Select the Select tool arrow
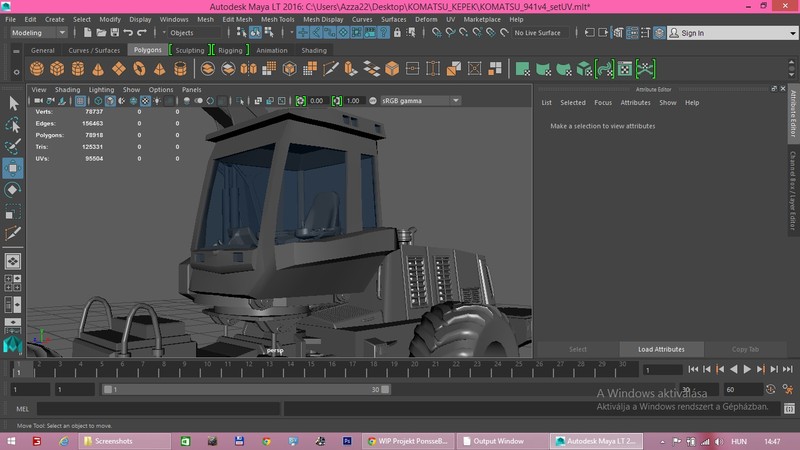 pos(13,103)
